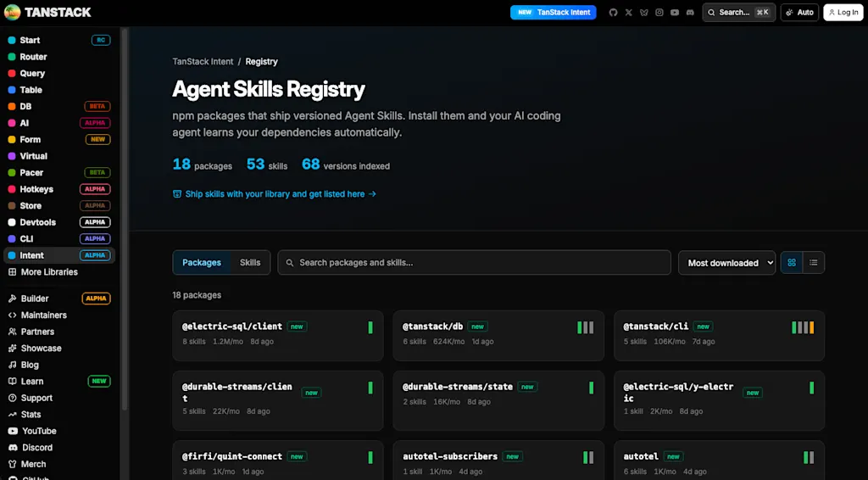Open the Bluesky butterfly icon link
This screenshot has width=868, height=480.
(x=644, y=12)
